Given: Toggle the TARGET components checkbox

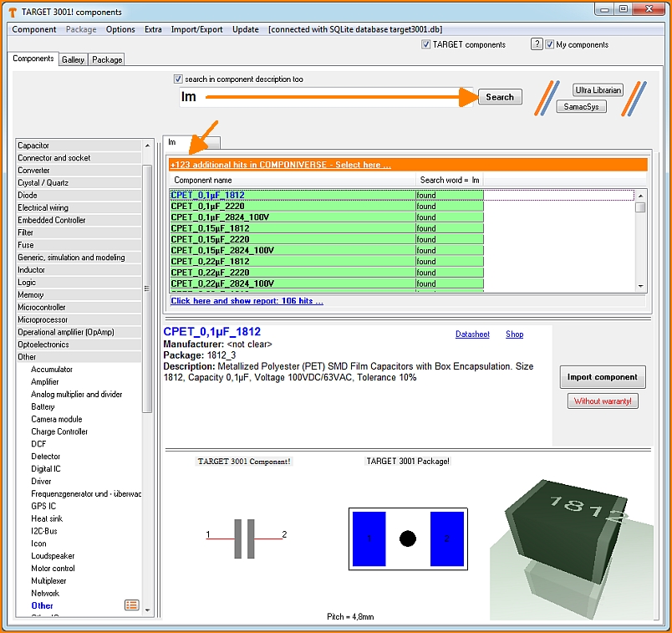Looking at the screenshot, I should (426, 44).
